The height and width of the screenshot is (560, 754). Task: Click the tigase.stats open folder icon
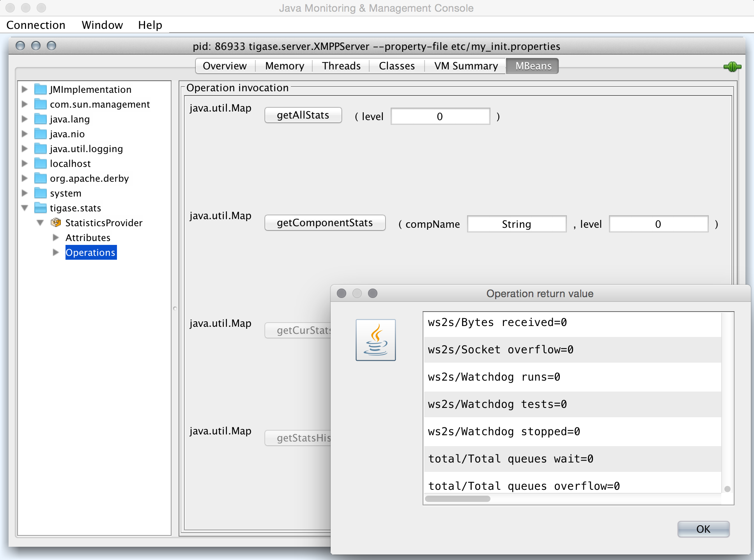coord(41,208)
